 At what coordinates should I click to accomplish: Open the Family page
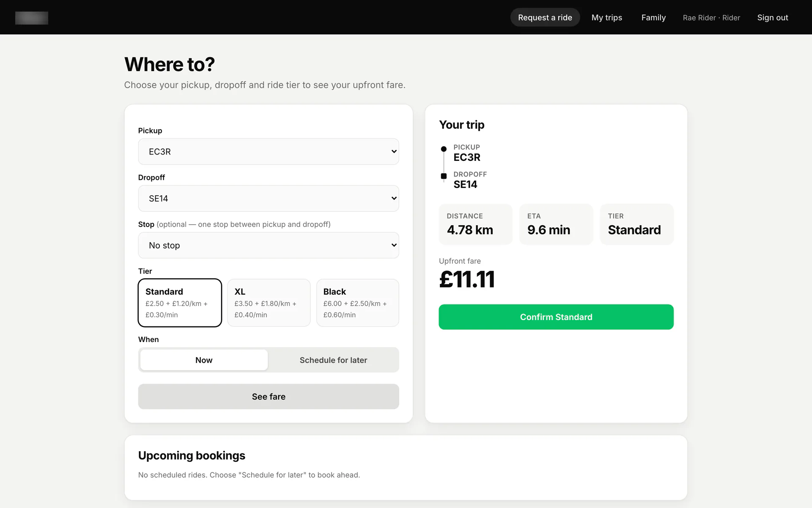click(653, 17)
